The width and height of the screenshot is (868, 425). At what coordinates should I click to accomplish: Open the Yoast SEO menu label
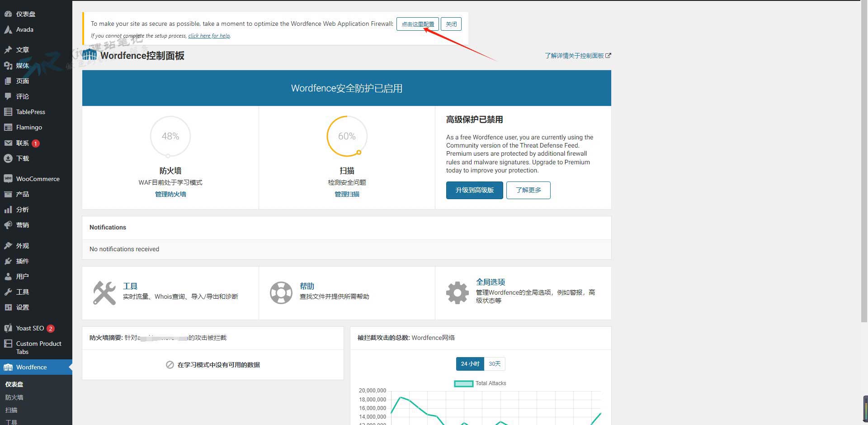30,328
